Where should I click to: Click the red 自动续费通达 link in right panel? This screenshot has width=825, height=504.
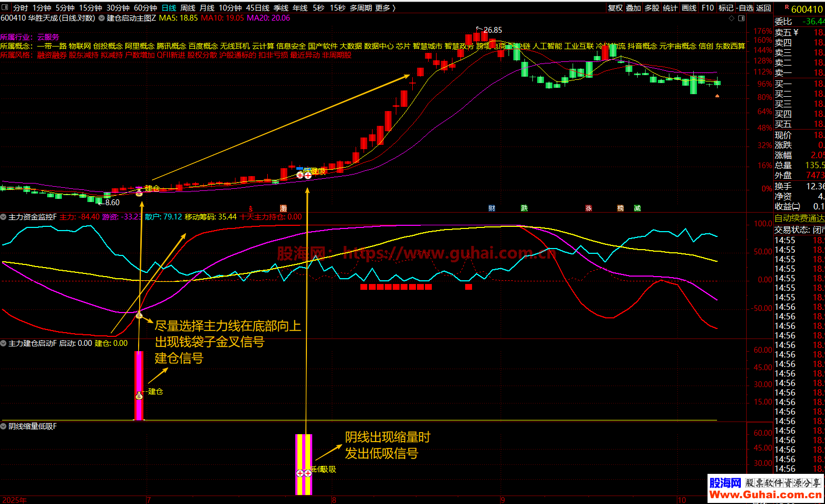pos(799,218)
